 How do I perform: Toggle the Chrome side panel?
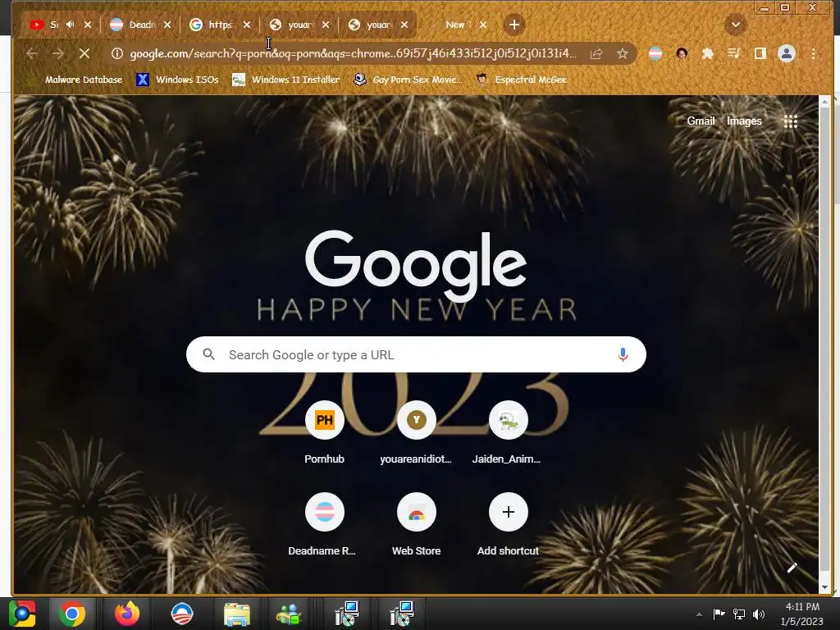pyautogui.click(x=760, y=53)
